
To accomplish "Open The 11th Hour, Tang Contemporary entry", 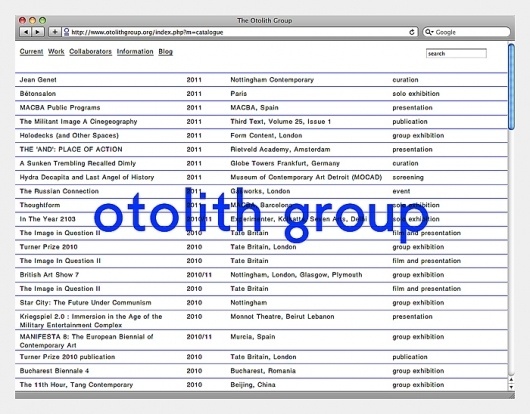I will [76, 385].
